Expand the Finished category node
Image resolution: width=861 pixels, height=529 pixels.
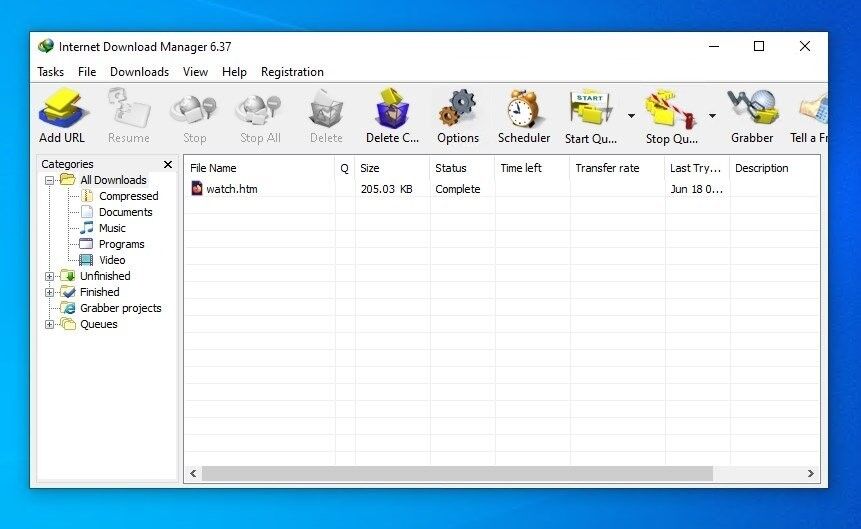[49, 292]
